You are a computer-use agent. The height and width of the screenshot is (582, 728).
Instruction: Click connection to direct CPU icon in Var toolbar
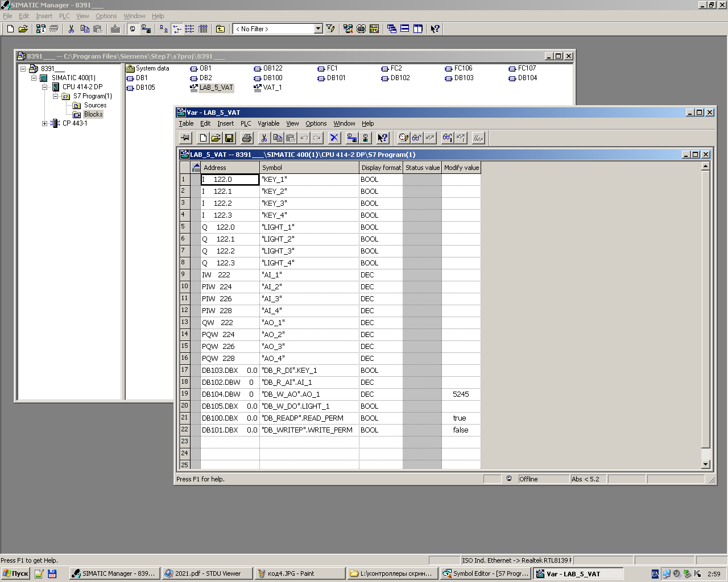click(x=365, y=138)
